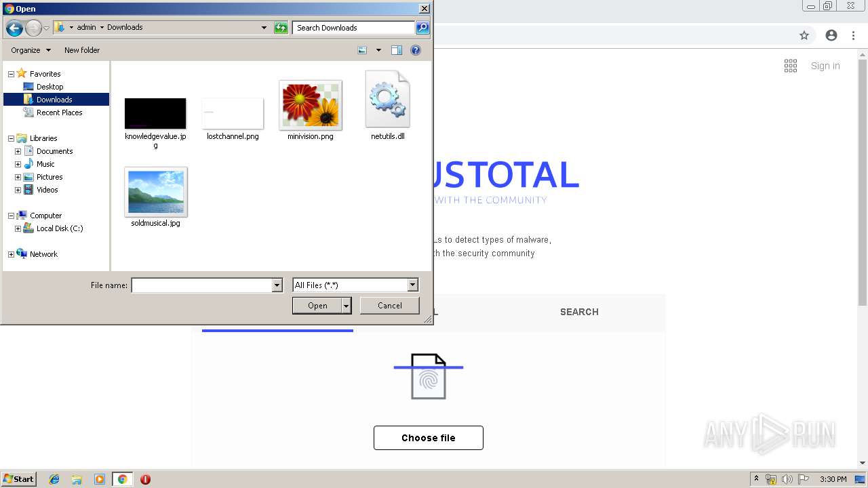Select the knowledgevalue.jpg thumbnail
This screenshot has width=868, height=488.
pyautogui.click(x=155, y=113)
